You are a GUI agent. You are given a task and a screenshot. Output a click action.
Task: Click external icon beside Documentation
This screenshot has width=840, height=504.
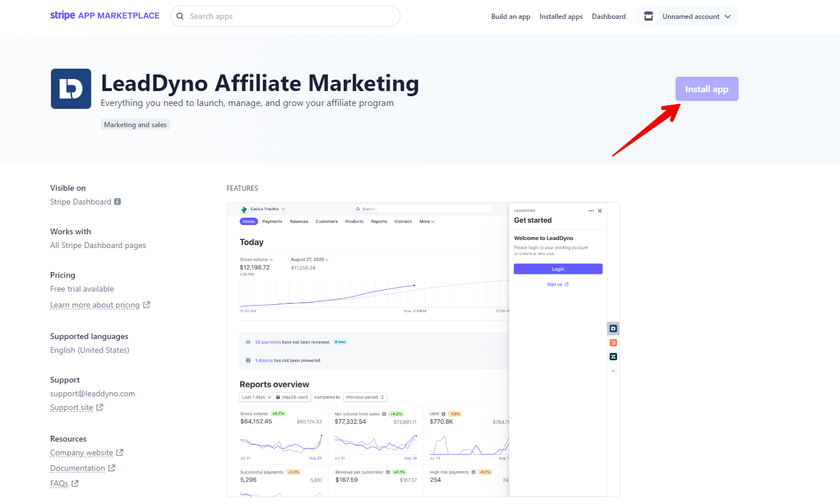[x=112, y=468]
